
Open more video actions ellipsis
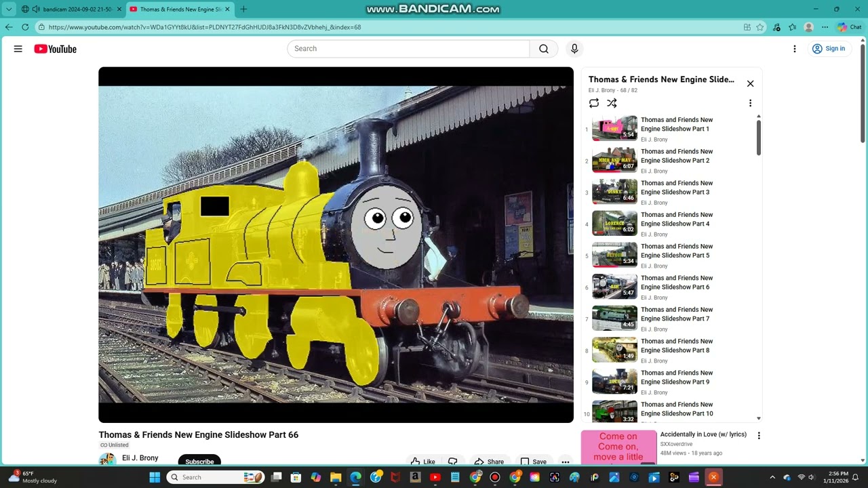566,462
